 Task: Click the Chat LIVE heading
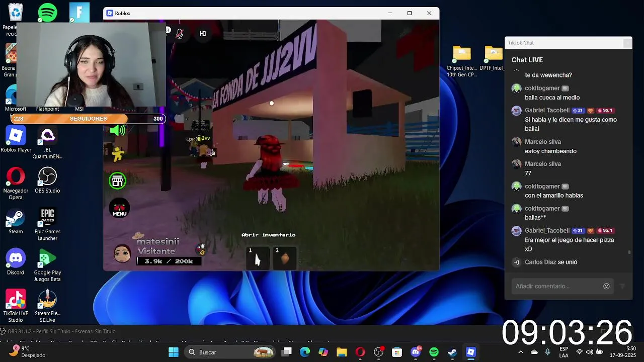point(527,60)
